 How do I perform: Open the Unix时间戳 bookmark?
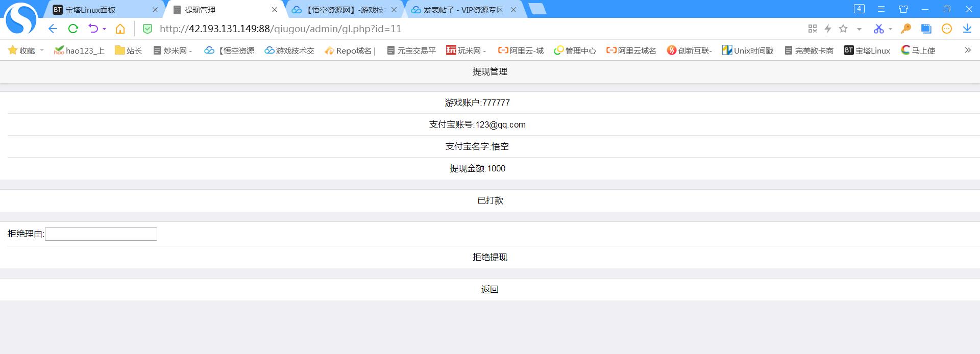(x=748, y=50)
